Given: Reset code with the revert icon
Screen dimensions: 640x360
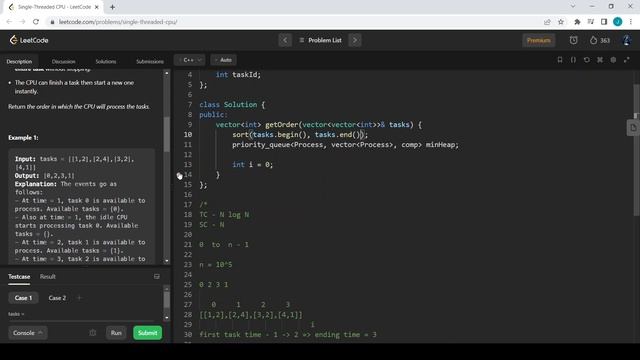Looking at the screenshot, I should click(587, 60).
